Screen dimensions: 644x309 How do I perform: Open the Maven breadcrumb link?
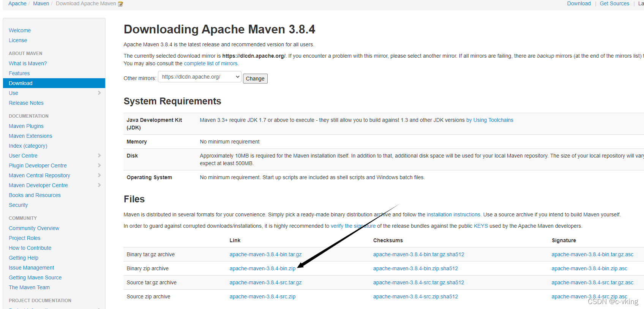pos(41,3)
